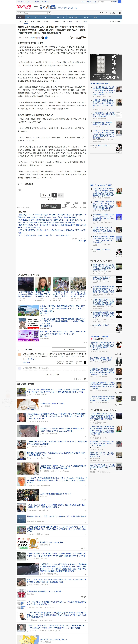Open the ログイン link
138x644 pixels.
click(x=42, y=8)
